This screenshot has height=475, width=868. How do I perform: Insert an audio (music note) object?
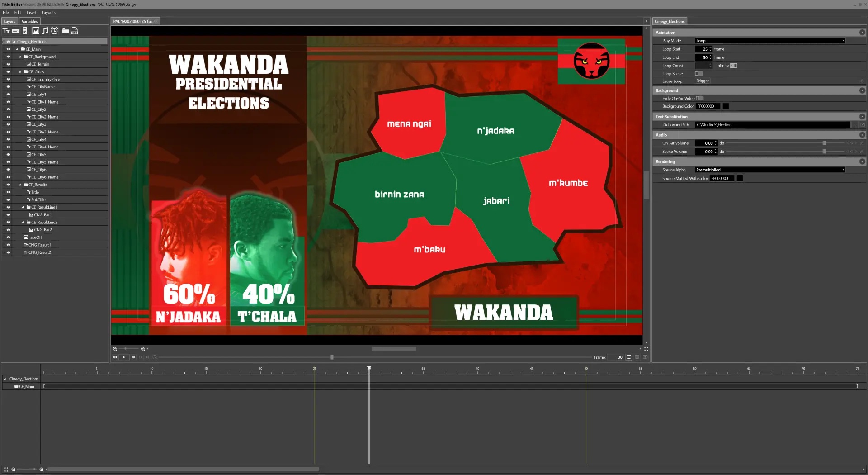[45, 31]
